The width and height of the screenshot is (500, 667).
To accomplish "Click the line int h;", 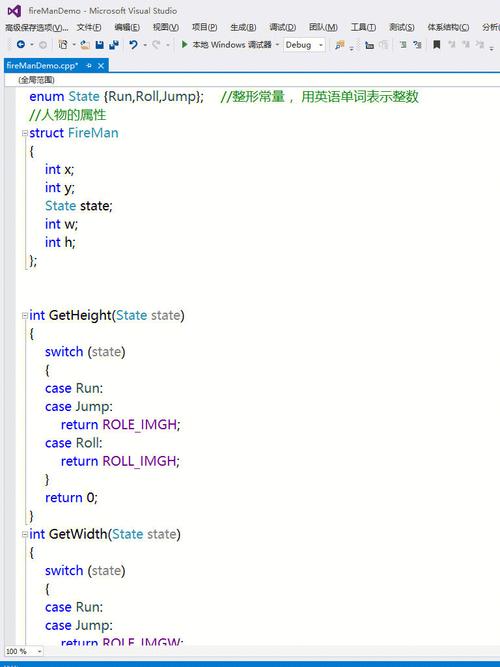I will point(60,242).
